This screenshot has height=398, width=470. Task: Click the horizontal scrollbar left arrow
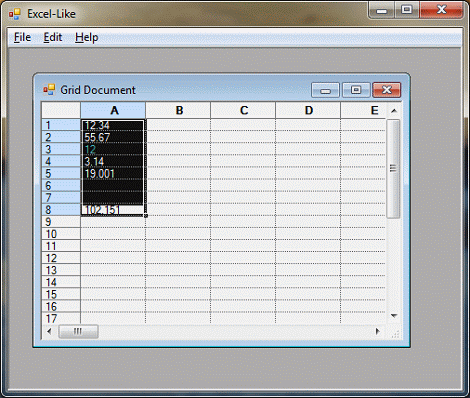tap(49, 331)
